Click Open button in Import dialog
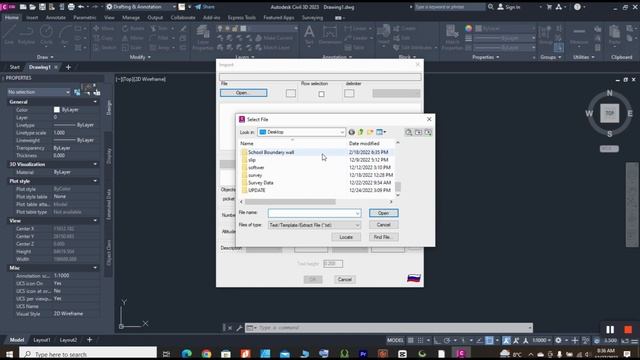Viewport: 640px width, 360px height. point(244,93)
